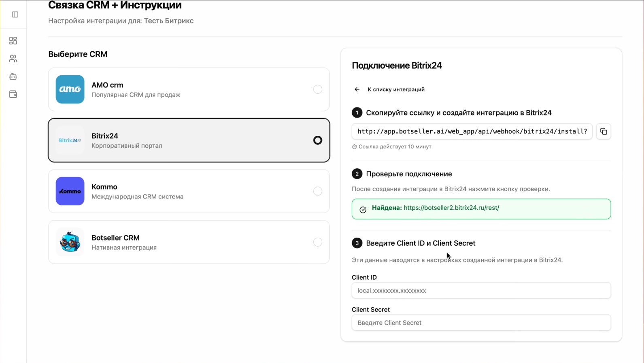
Task: Open the wallet icon in sidebar
Action: (13, 94)
